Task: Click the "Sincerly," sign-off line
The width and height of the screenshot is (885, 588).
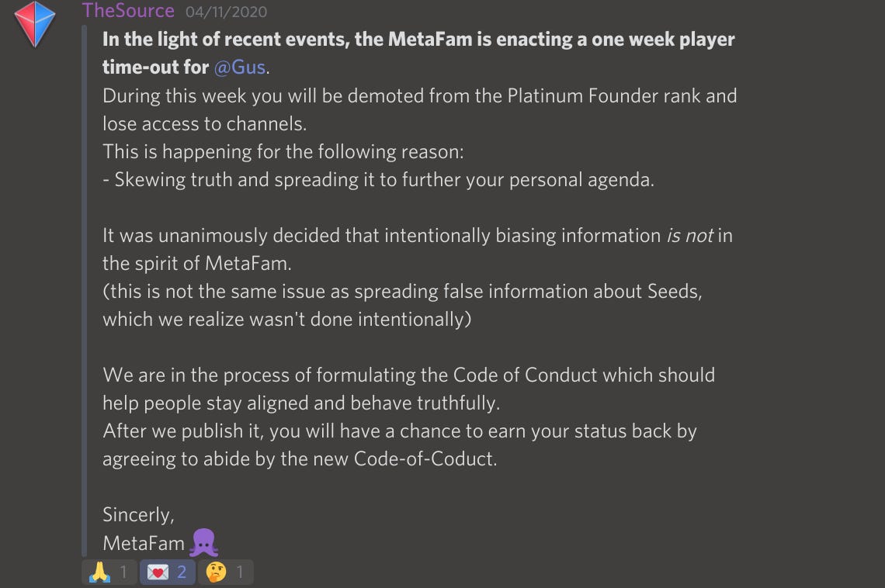Action: [x=138, y=515]
